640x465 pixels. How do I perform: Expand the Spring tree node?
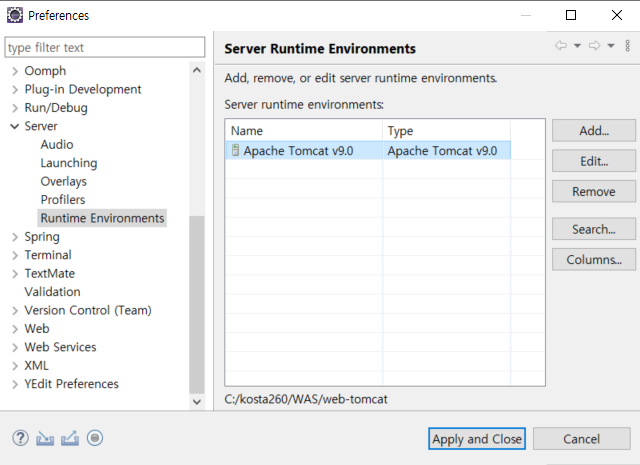[x=15, y=237]
